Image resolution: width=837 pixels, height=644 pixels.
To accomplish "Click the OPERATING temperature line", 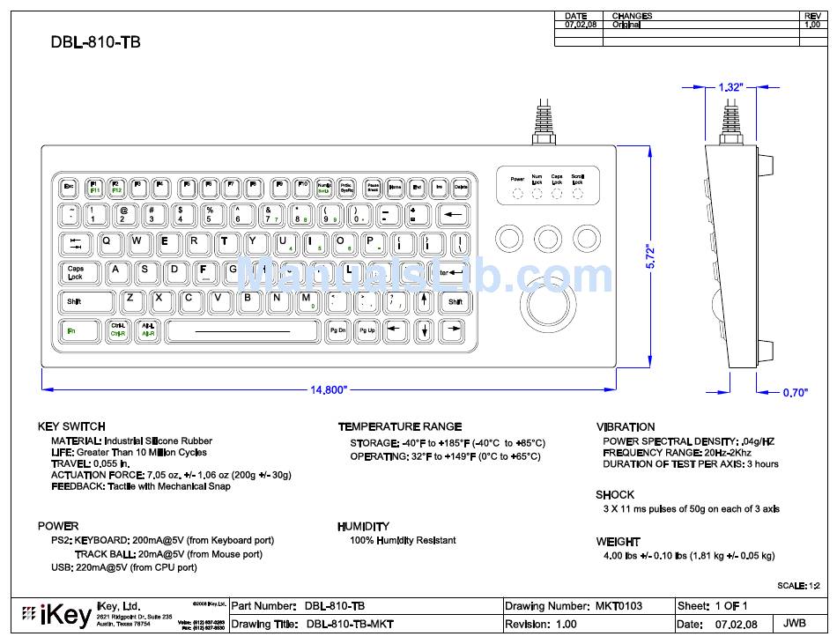I will tap(445, 456).
